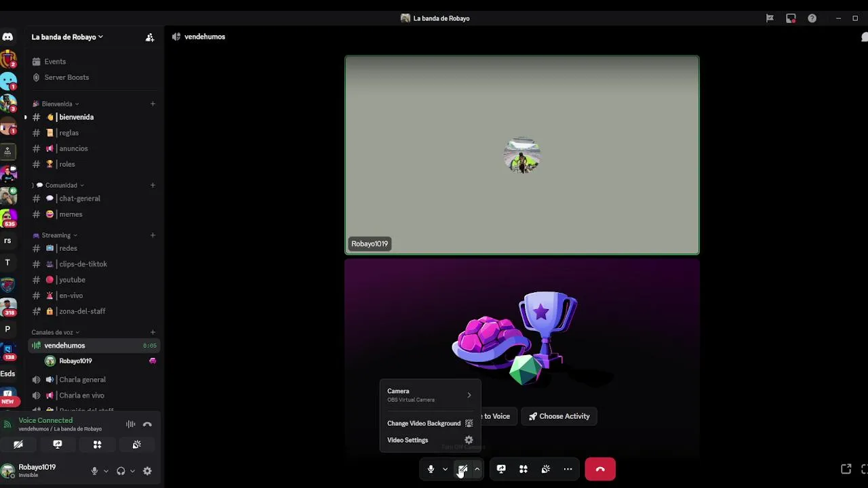This screenshot has height=488, width=868.
Task: Open La banda de Robayo server dropdown
Action: [67, 37]
